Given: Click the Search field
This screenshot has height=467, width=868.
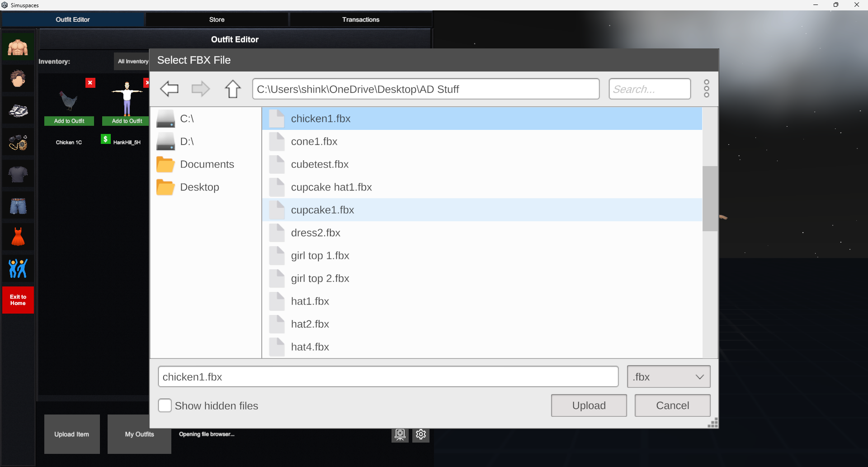Looking at the screenshot, I should pyautogui.click(x=650, y=89).
